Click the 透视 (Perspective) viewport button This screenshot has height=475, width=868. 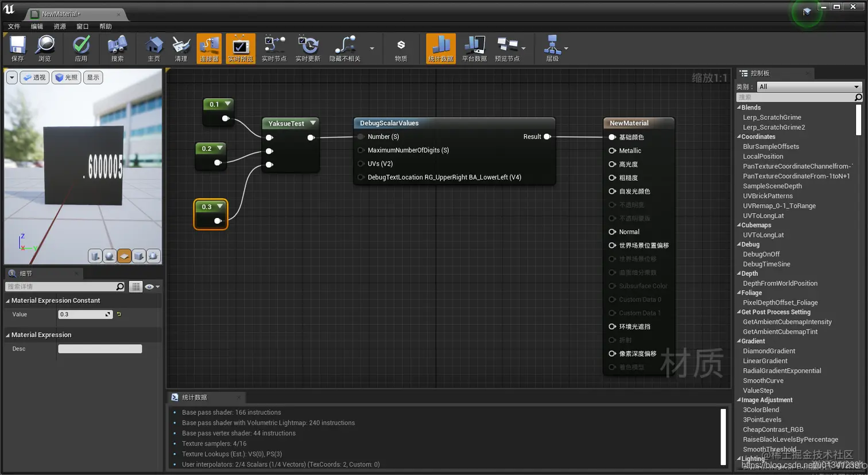[x=34, y=77]
